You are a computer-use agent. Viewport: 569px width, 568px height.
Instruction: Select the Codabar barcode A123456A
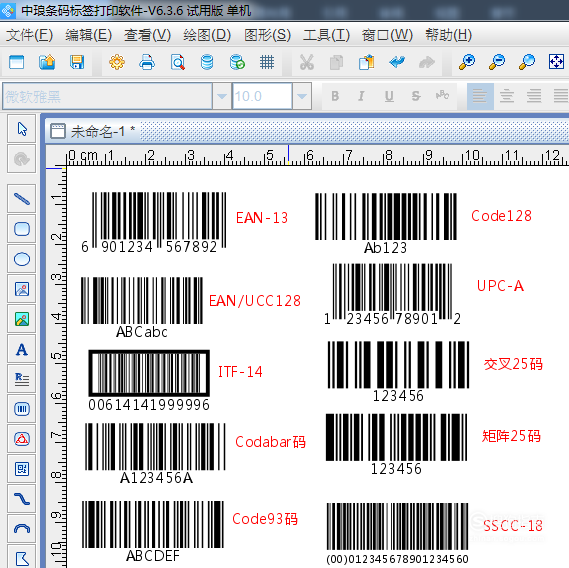point(155,453)
